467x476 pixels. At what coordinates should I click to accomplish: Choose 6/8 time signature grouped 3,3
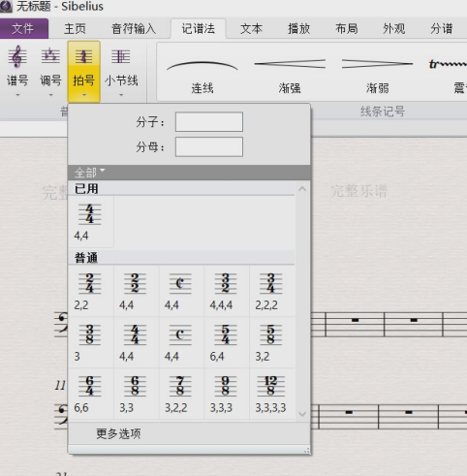click(x=136, y=394)
